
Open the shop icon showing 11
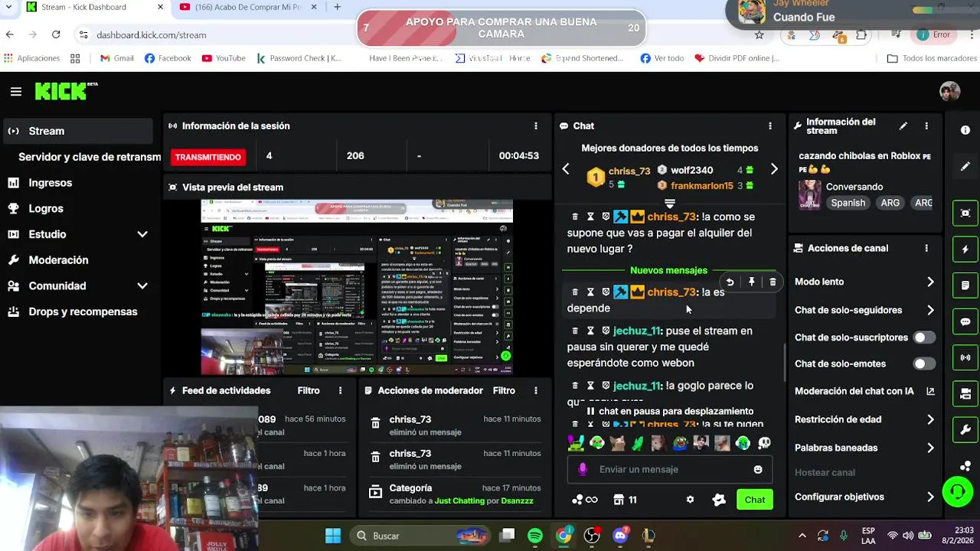(625, 500)
